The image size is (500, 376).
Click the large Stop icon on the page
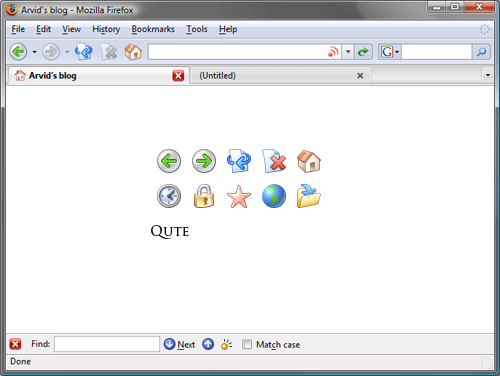tap(274, 161)
